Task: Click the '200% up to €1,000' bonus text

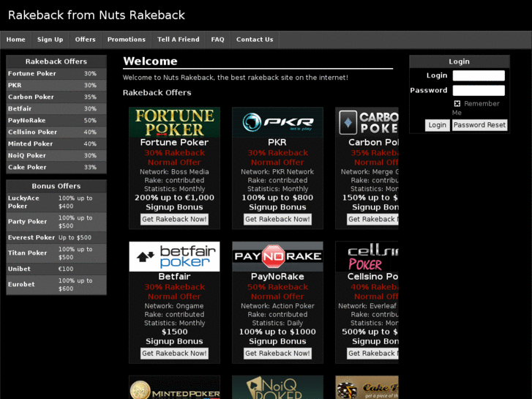Action: 174,198
